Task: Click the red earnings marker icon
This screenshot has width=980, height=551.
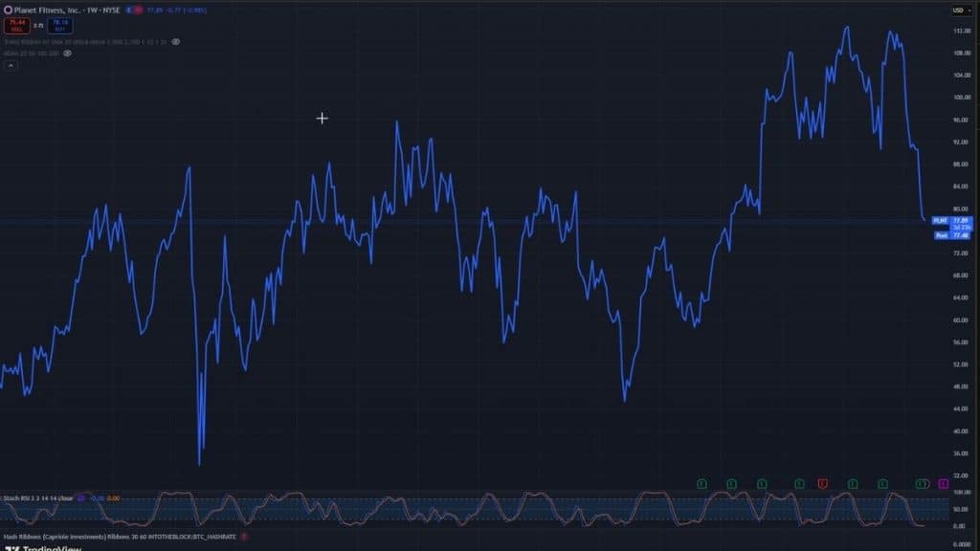Action: (822, 484)
